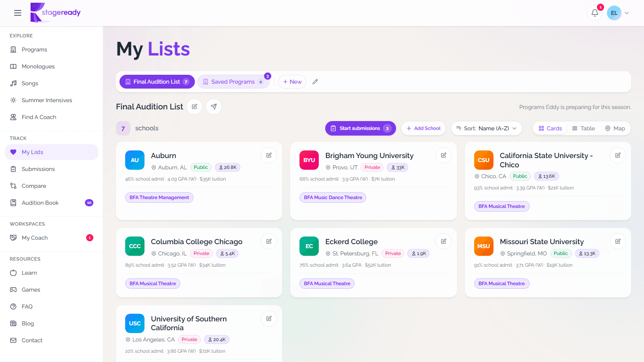
Task: Click Start submissions button
Action: 360,128
